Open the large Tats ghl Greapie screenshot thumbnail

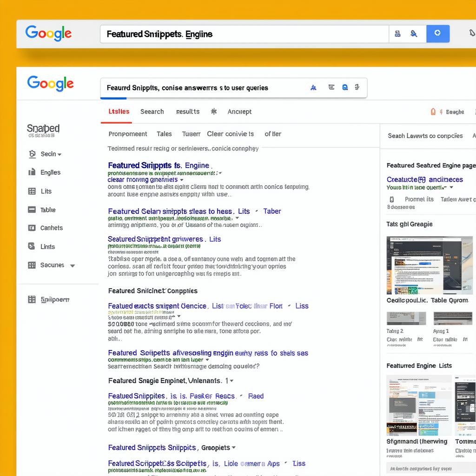tap(430, 265)
